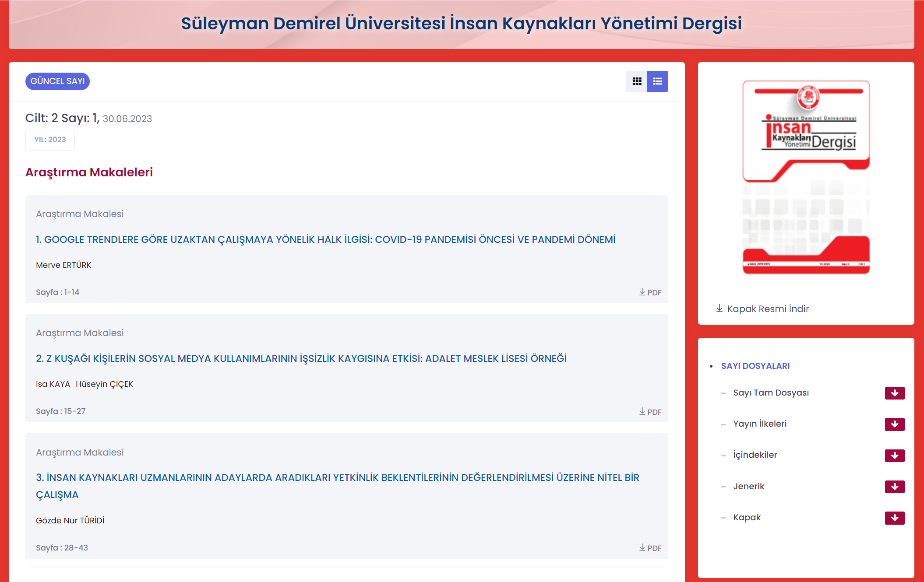Click Kapak Resmi İndir link
924x582 pixels.
(x=762, y=309)
